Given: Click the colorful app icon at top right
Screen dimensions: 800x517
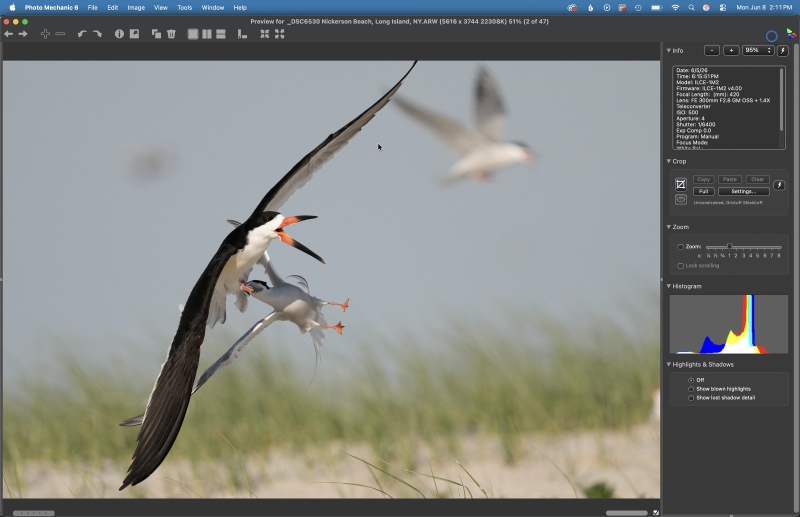Looking at the screenshot, I should pyautogui.click(x=791, y=34).
